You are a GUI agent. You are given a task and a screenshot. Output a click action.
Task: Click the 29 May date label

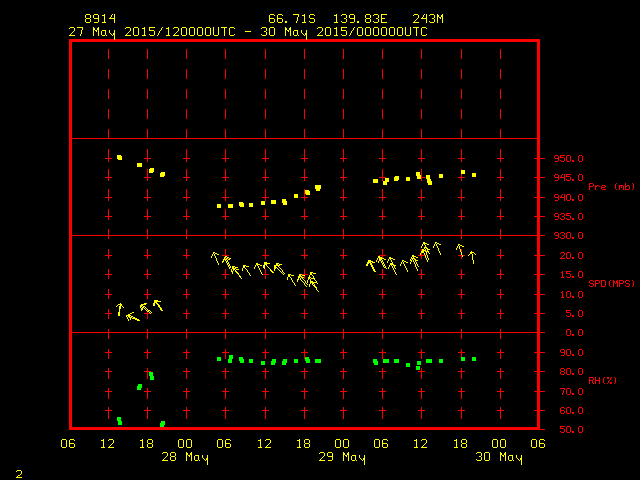click(342, 458)
